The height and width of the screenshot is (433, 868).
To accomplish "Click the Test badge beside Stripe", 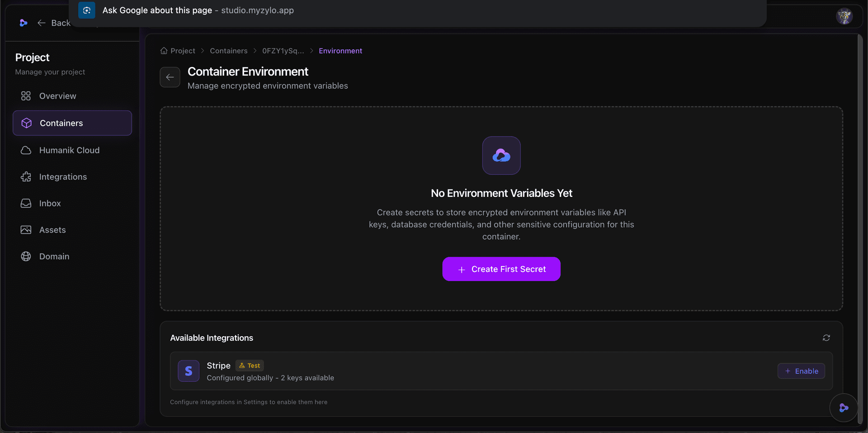I will click(249, 365).
